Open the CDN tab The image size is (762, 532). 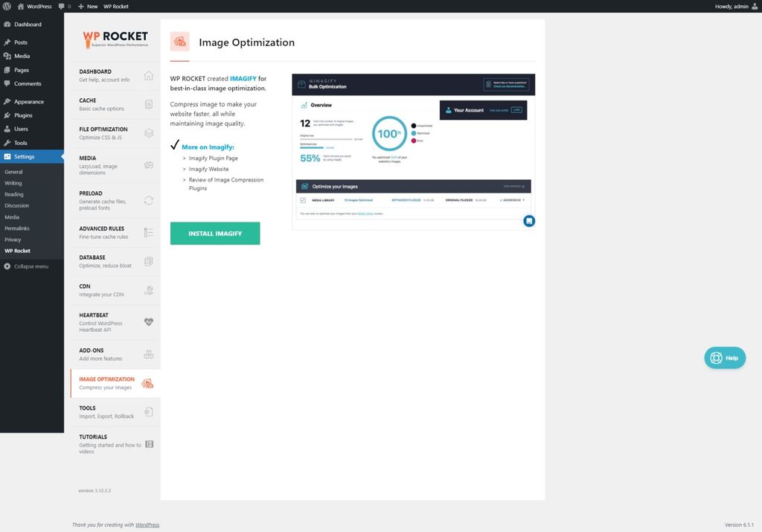[x=115, y=290]
